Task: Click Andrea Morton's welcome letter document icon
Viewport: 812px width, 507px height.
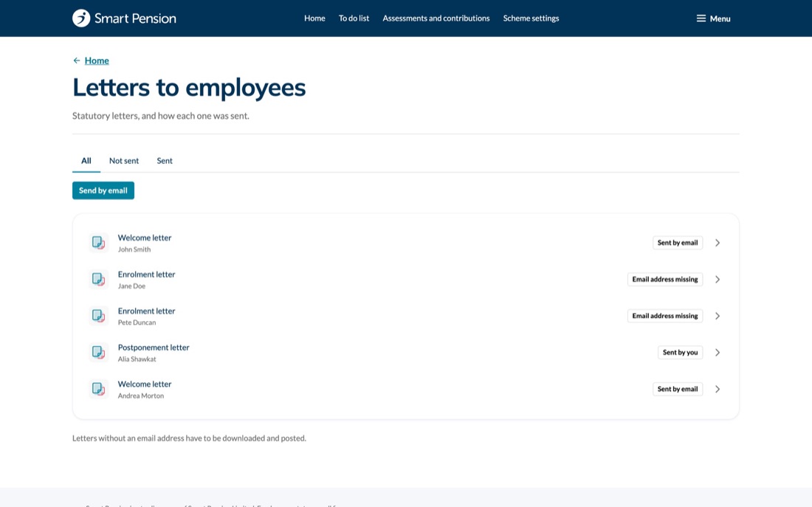Action: click(98, 389)
